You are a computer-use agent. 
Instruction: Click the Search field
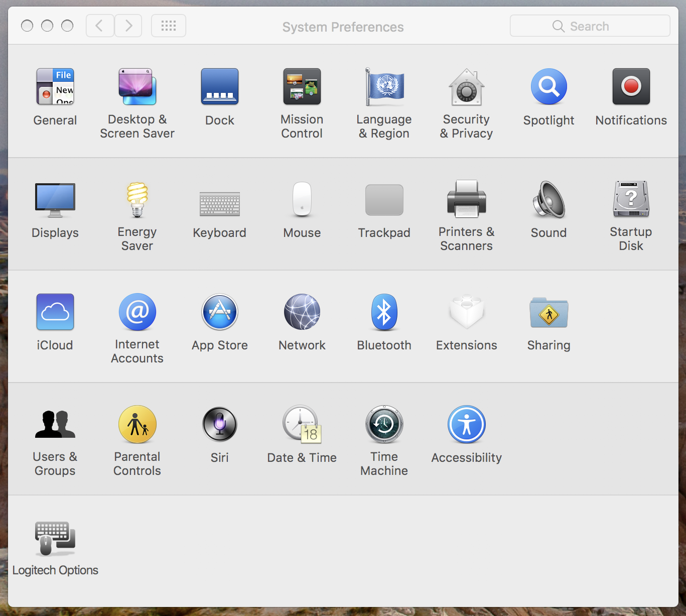pyautogui.click(x=590, y=26)
